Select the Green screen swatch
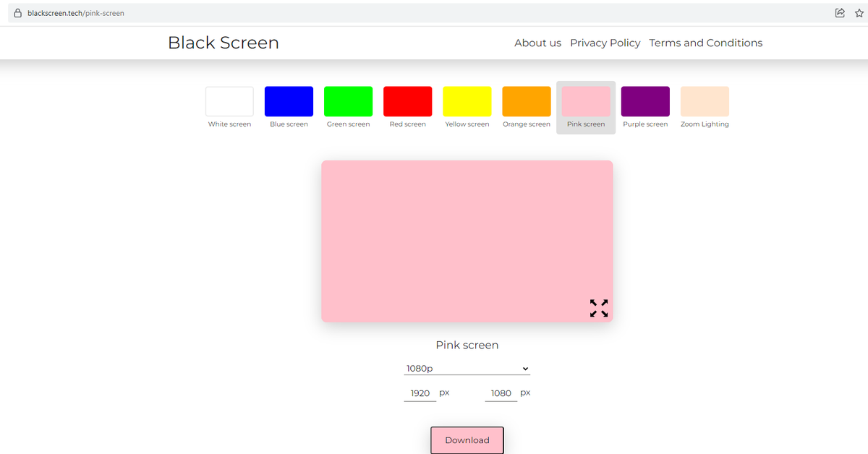The image size is (868, 454). [348, 100]
